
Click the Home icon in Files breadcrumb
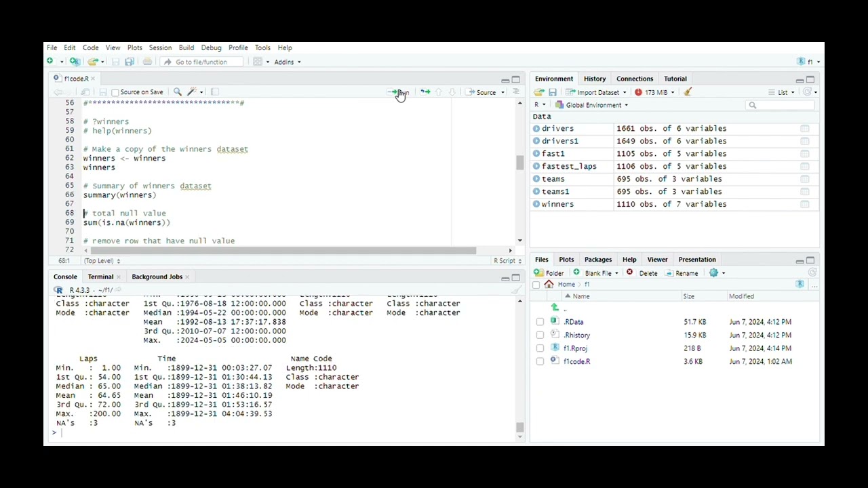coord(549,285)
